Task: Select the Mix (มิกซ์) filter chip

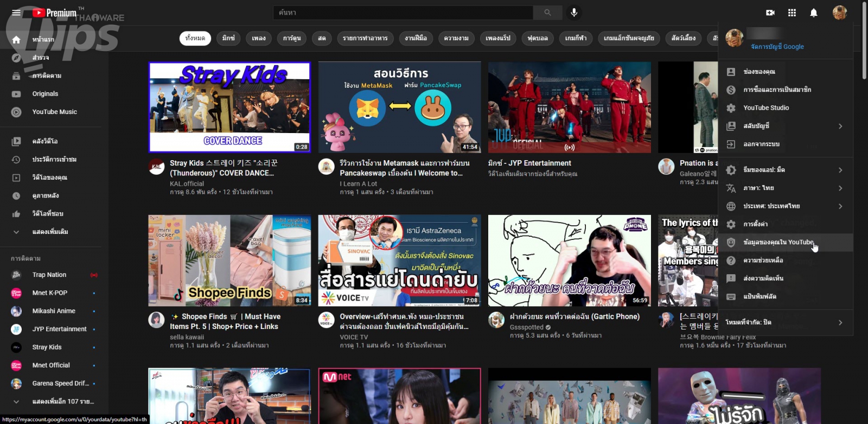Action: click(x=228, y=38)
